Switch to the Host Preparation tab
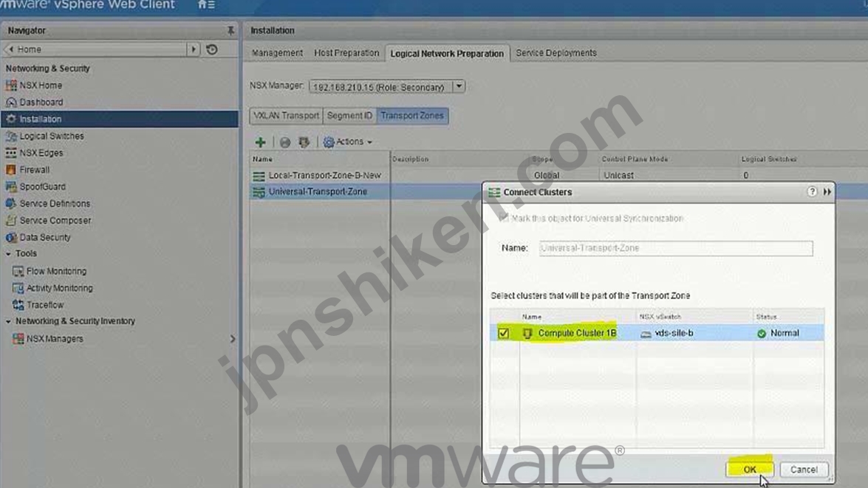 point(346,53)
